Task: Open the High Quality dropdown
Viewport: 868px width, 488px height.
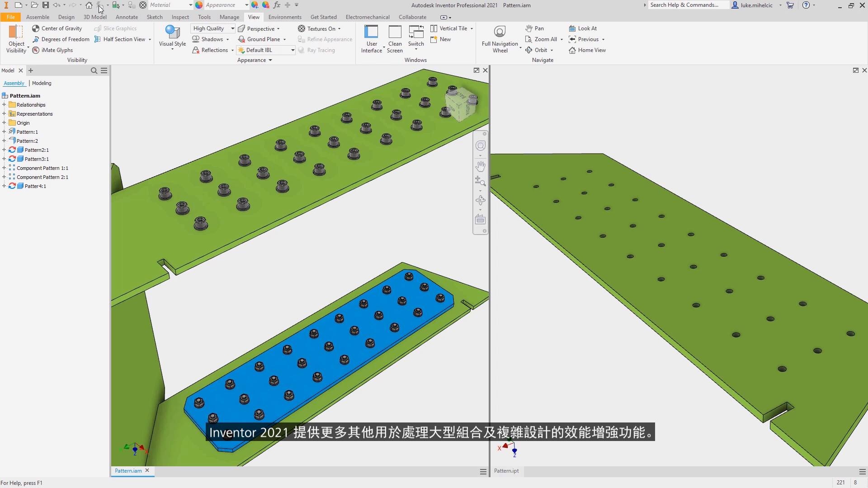Action: tap(232, 28)
